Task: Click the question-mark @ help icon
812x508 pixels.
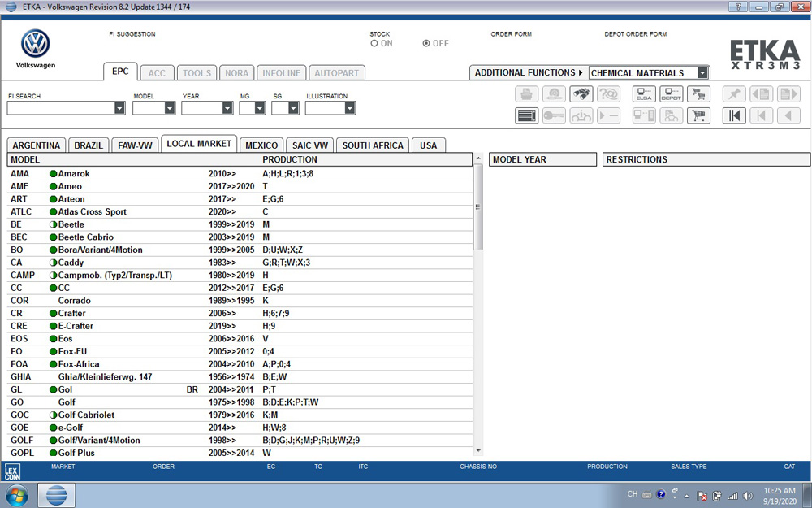Action: 608,94
